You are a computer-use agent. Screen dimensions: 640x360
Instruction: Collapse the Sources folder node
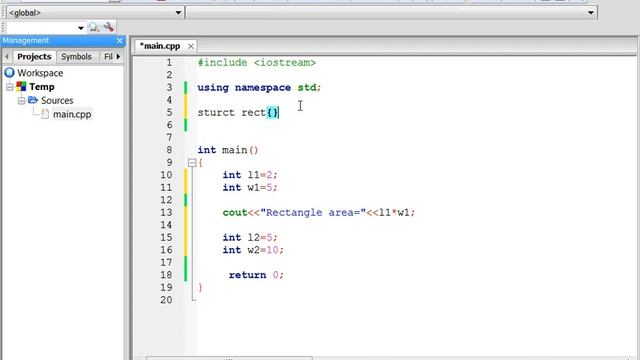(22, 100)
